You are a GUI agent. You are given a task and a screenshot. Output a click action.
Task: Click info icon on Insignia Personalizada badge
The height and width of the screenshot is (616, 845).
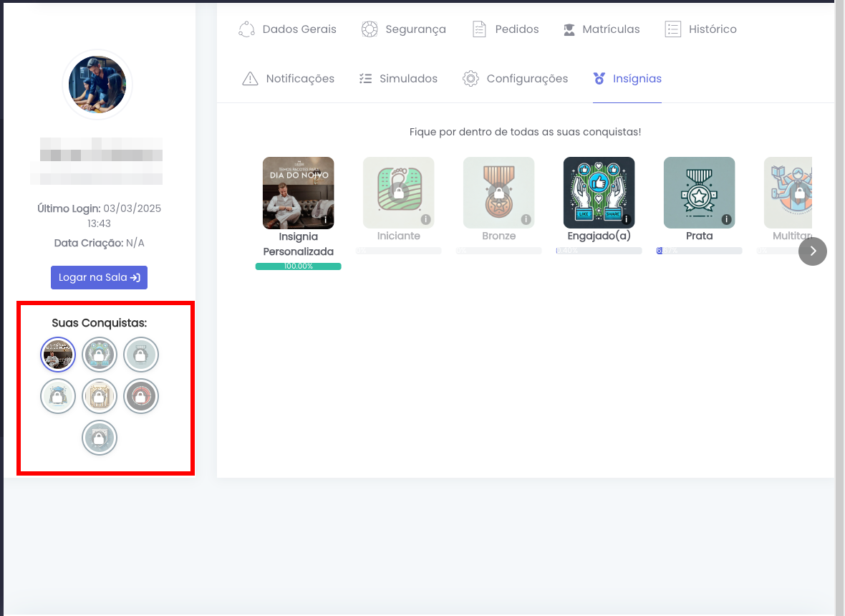[325, 220]
